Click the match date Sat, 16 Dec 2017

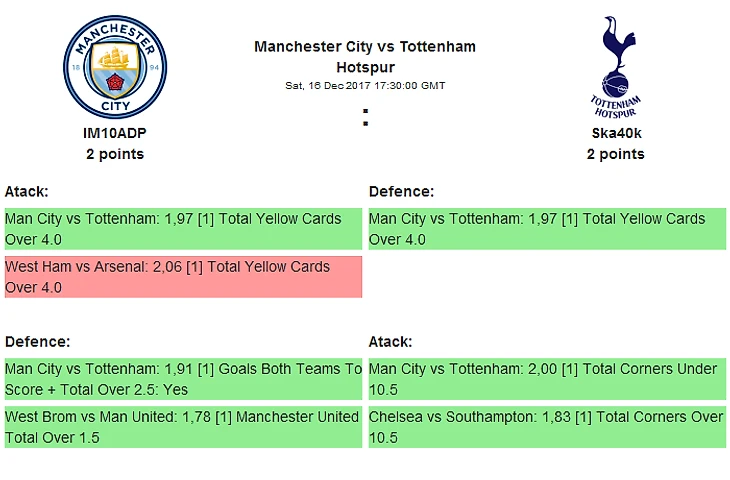pos(365,86)
